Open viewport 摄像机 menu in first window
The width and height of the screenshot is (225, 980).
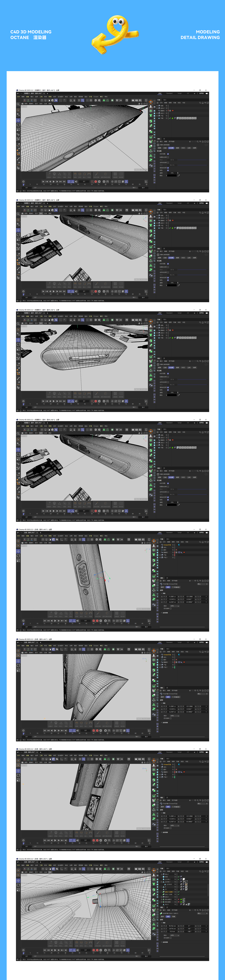(31, 104)
